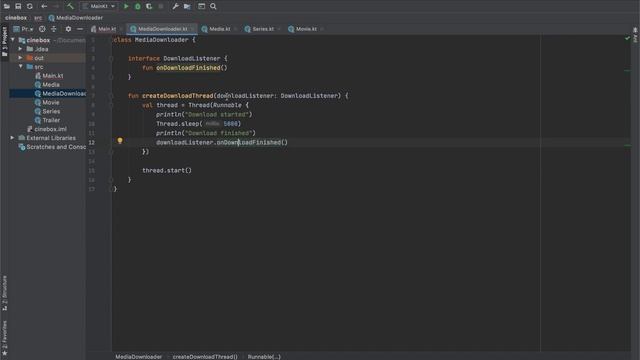This screenshot has height=360, width=640.
Task: Click the Run with Coverage icon
Action: [149, 6]
